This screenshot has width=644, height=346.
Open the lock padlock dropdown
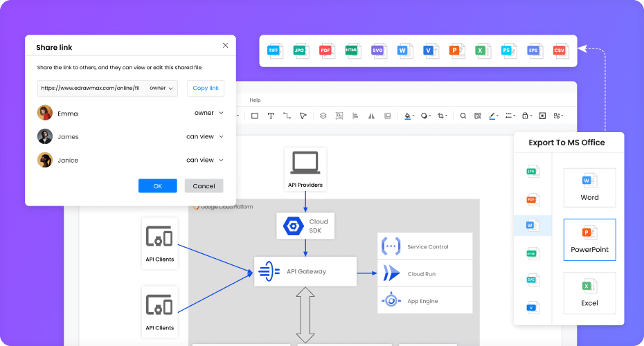point(527,116)
